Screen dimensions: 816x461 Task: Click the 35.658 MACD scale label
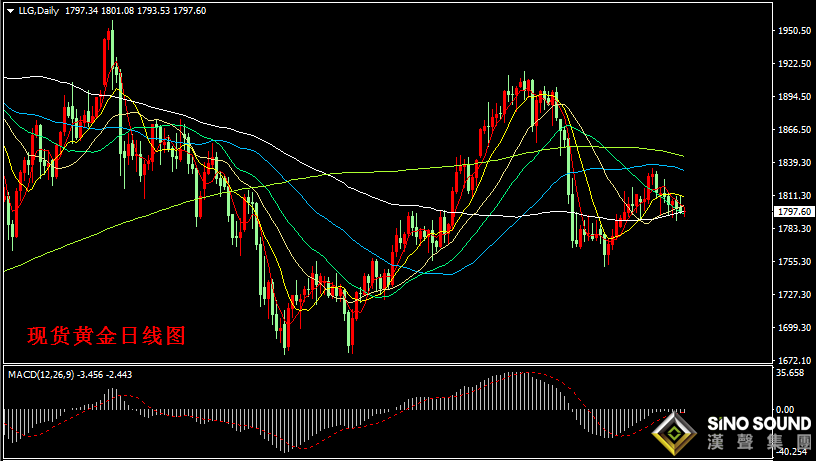[x=790, y=373]
